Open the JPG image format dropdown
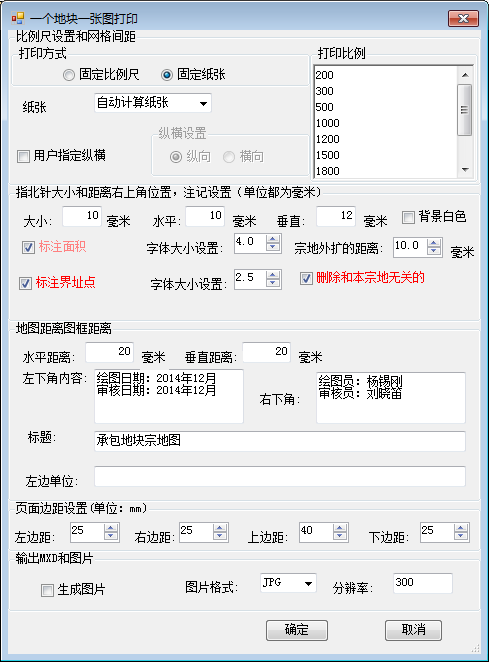The image size is (489, 662). (x=288, y=583)
